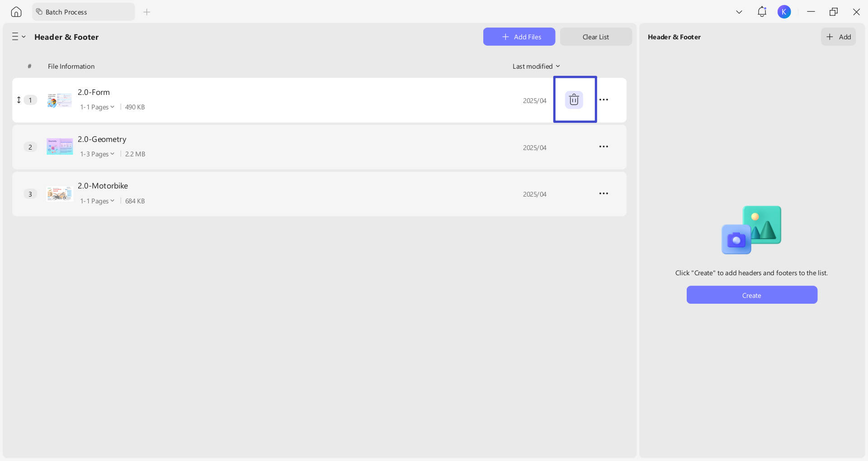Click the File Information column header
The image size is (868, 461).
coord(71,66)
